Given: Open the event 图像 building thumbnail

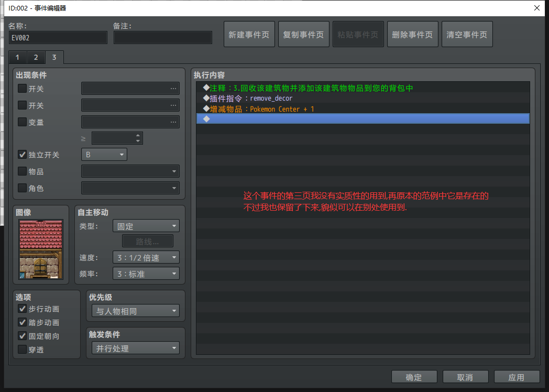Looking at the screenshot, I should [41, 249].
